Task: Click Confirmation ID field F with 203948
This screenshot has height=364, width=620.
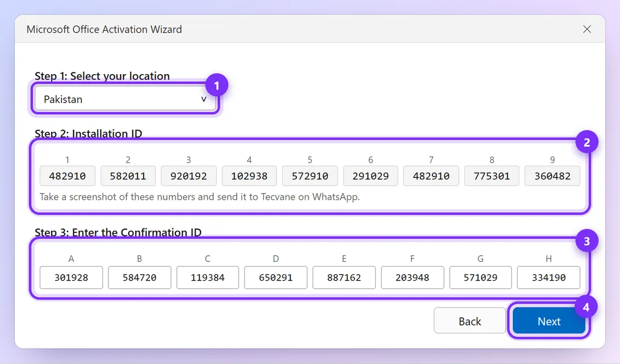Action: tap(412, 278)
